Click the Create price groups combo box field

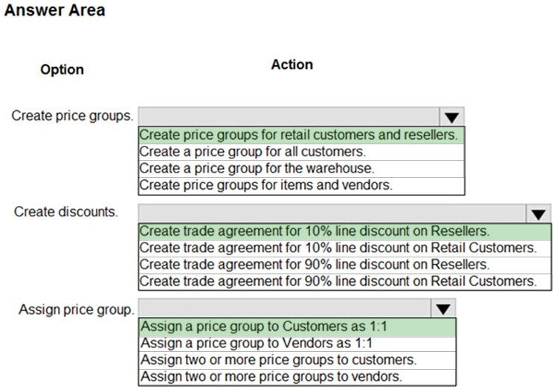(x=289, y=117)
